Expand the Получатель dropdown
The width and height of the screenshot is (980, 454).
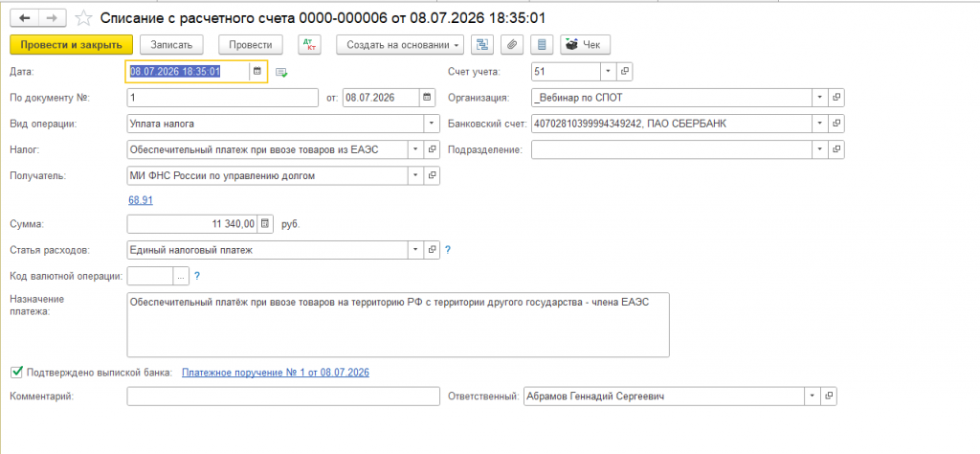[415, 176]
